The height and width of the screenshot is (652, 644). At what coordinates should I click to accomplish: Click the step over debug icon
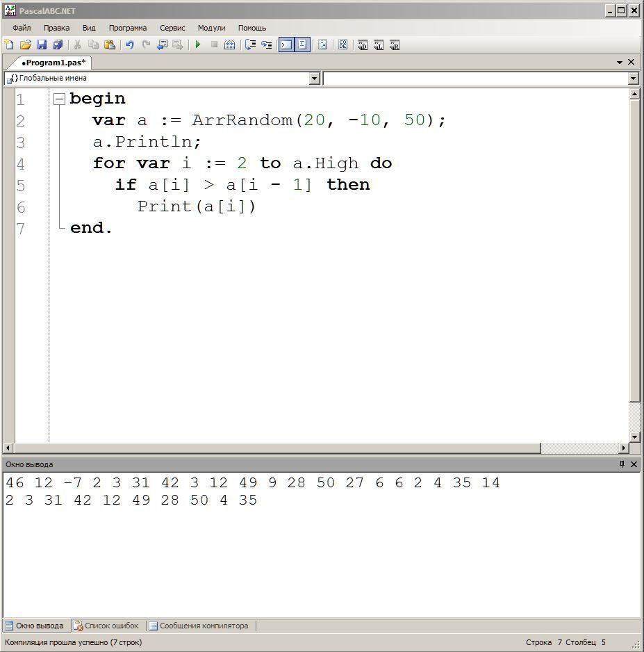[x=250, y=44]
